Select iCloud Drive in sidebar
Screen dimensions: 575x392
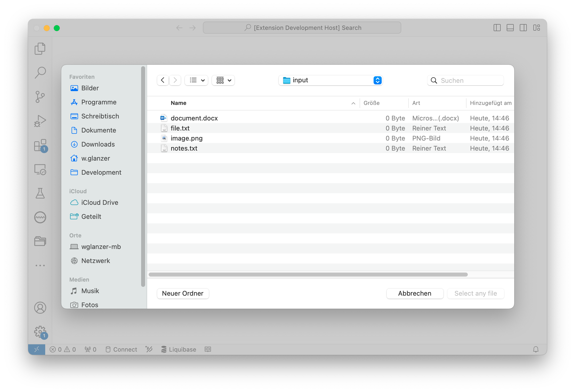click(100, 203)
